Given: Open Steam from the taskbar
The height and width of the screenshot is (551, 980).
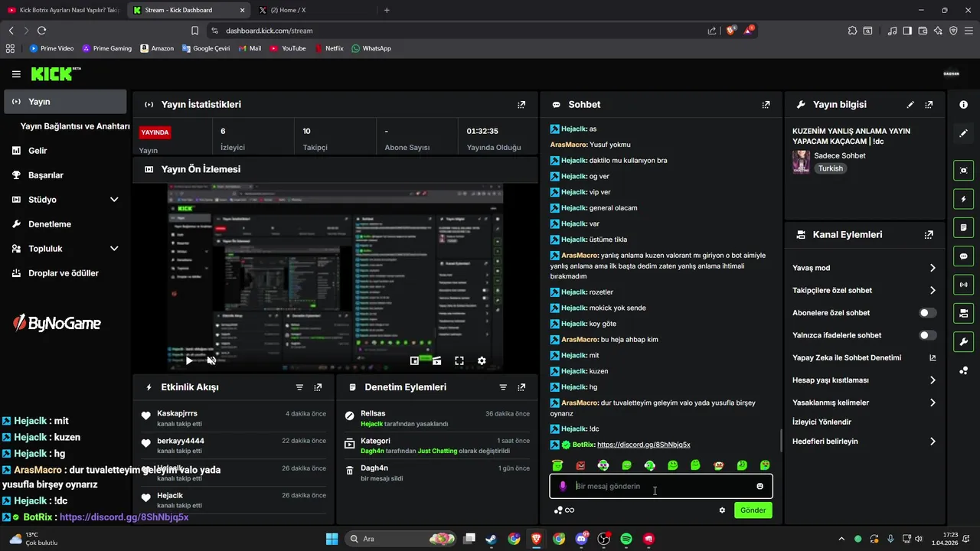Looking at the screenshot, I should tap(491, 539).
